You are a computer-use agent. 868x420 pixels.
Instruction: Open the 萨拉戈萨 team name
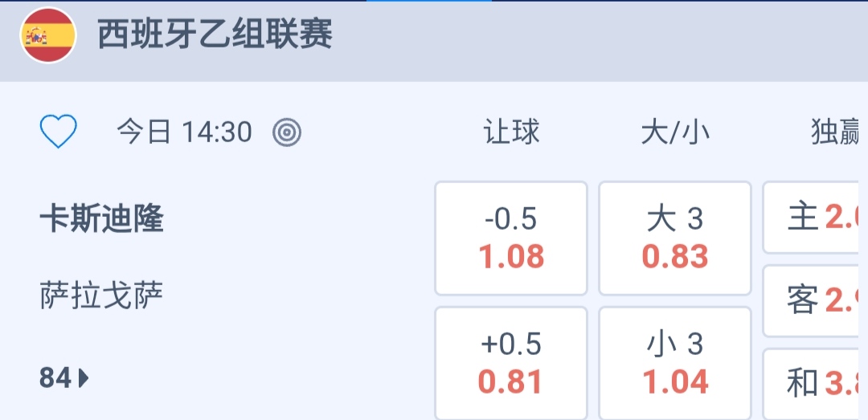101,296
